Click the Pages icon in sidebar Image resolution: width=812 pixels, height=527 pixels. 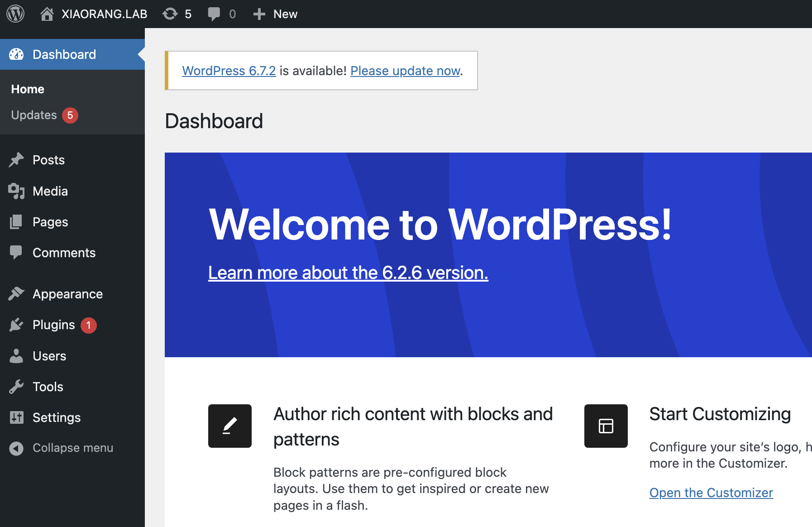(16, 222)
